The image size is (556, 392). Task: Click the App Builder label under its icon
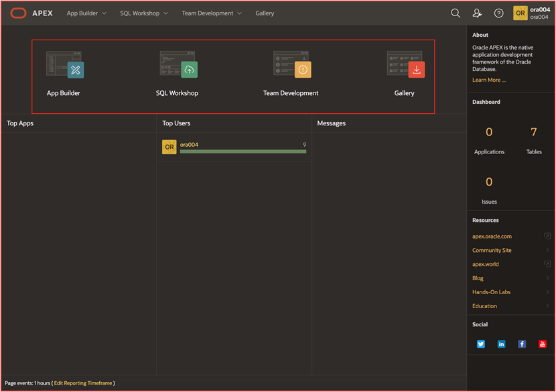[x=64, y=93]
